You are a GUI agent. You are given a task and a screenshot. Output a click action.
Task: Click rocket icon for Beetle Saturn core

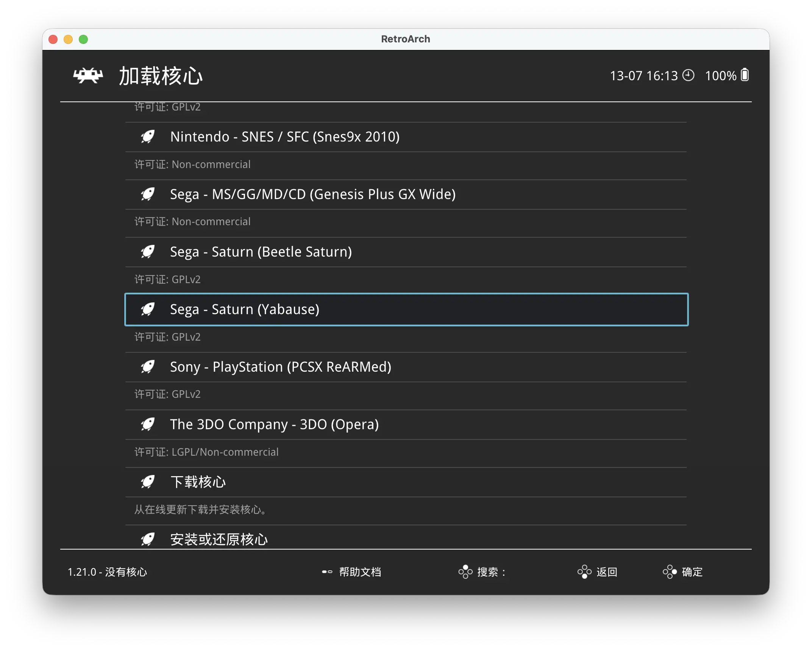(148, 252)
